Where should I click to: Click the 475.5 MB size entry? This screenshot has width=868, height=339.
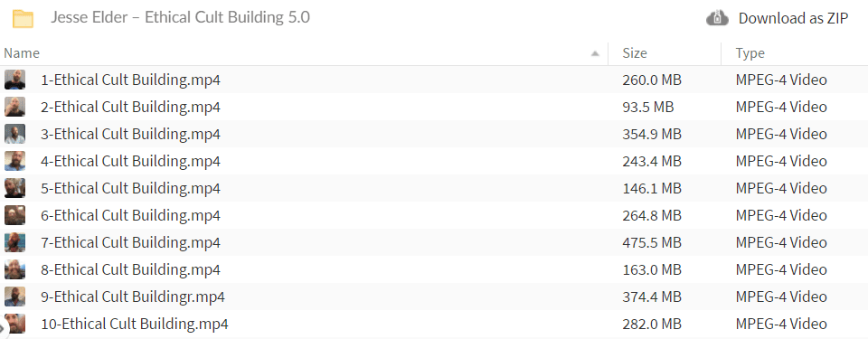point(652,242)
